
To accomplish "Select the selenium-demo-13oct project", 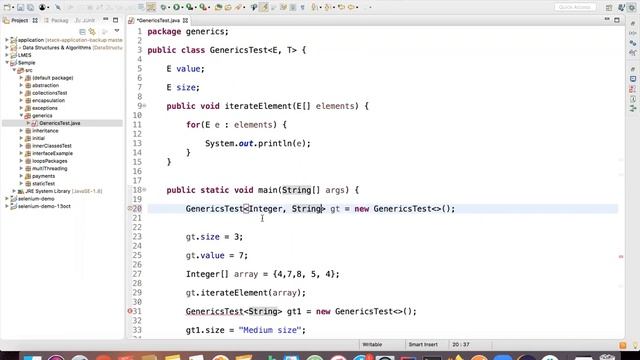I will click(x=44, y=206).
